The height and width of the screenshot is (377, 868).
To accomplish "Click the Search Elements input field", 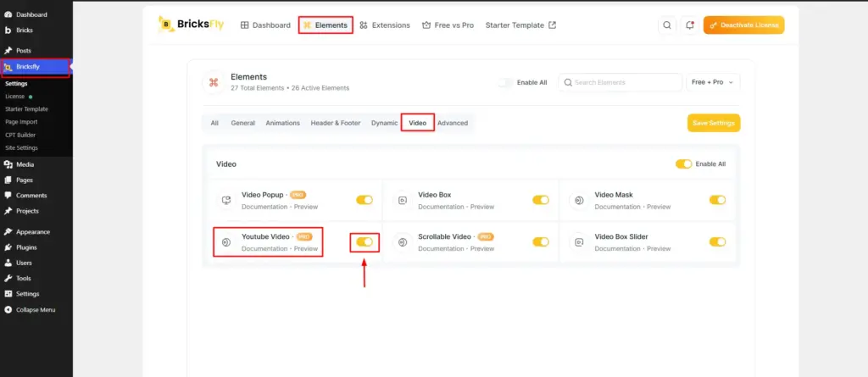I will 620,82.
